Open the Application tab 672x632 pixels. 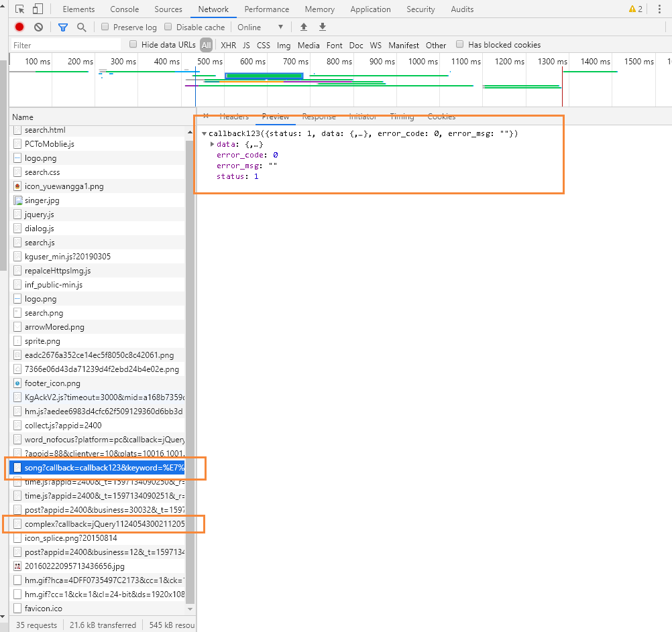coord(371,9)
